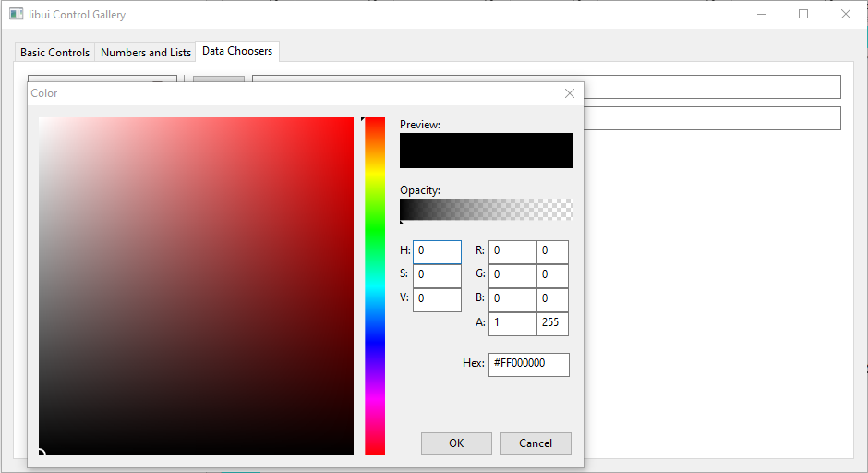868x473 pixels.
Task: Click the black Preview color swatch
Action: pyautogui.click(x=486, y=151)
